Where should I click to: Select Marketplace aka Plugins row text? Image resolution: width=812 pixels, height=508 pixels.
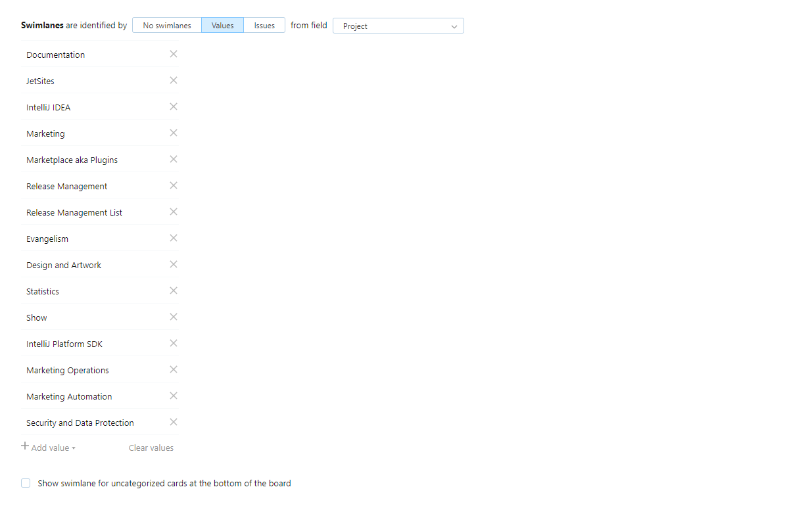pos(72,160)
